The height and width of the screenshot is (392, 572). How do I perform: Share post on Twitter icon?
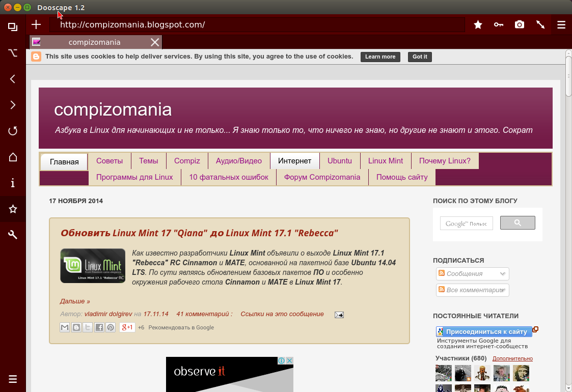click(88, 327)
